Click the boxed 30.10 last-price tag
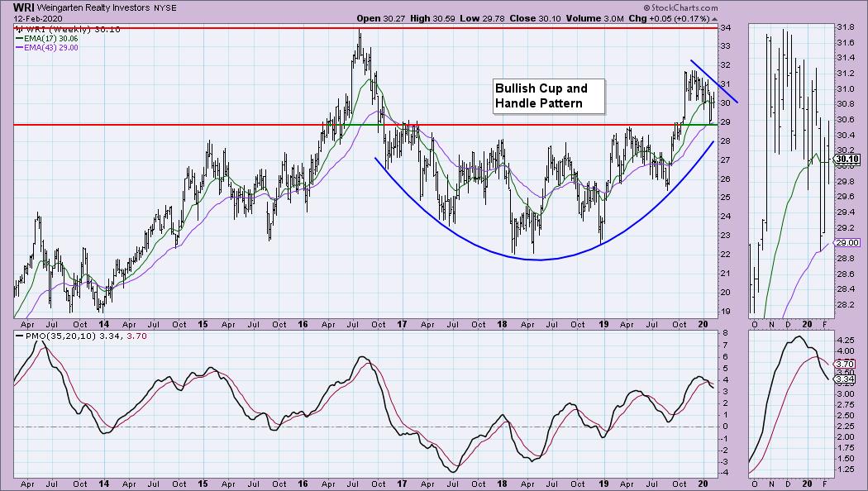 pos(847,160)
